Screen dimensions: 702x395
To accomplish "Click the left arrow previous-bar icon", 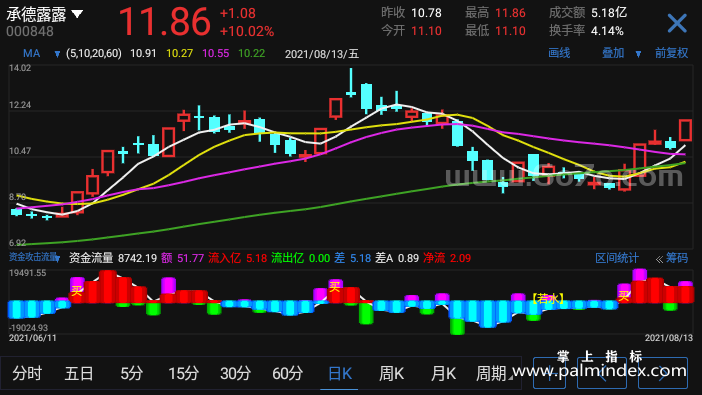I will pyautogui.click(x=602, y=373).
